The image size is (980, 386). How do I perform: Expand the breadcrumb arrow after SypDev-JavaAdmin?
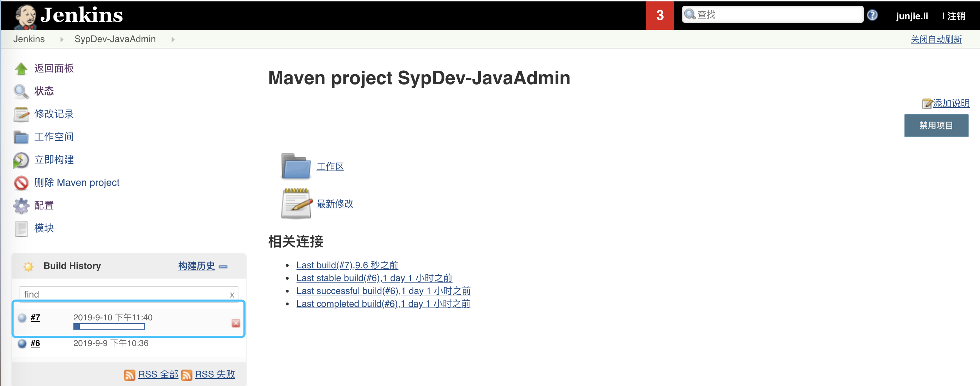coord(173,39)
